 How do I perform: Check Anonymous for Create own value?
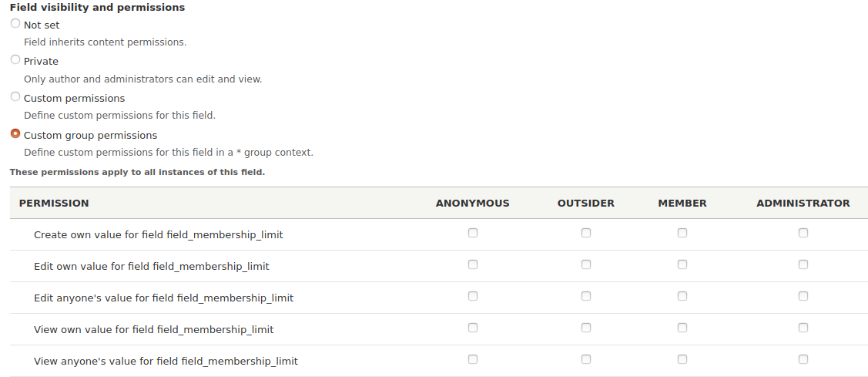[x=473, y=233]
